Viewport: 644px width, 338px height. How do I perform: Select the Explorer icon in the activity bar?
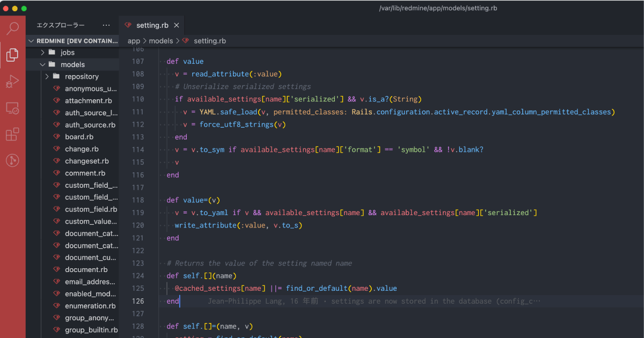point(12,54)
